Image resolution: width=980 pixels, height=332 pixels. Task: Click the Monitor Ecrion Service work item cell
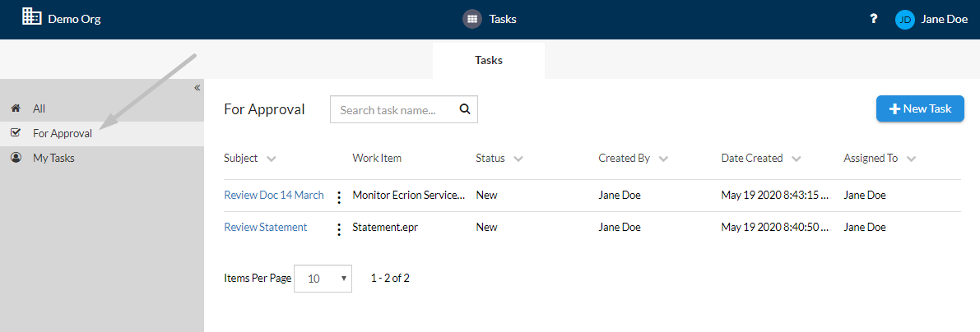tap(409, 195)
